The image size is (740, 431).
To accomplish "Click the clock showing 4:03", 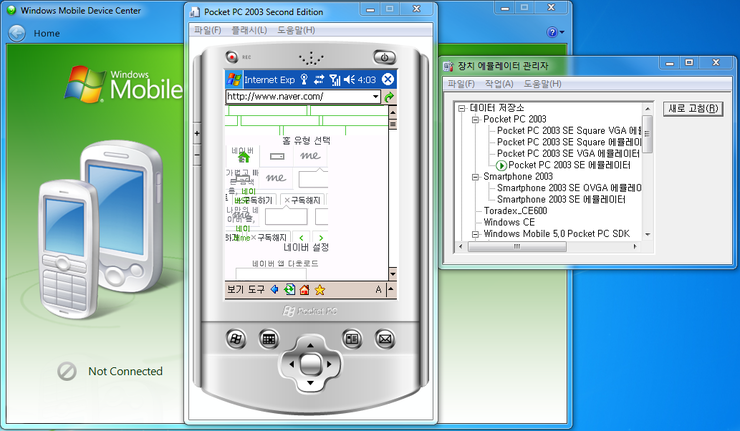I will (x=367, y=80).
